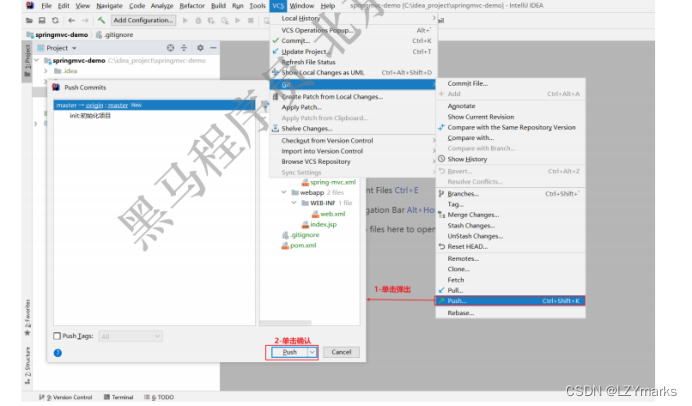Click the Stop square icon in toolbar
Viewport: 692px width, 406px height.
click(x=251, y=20)
